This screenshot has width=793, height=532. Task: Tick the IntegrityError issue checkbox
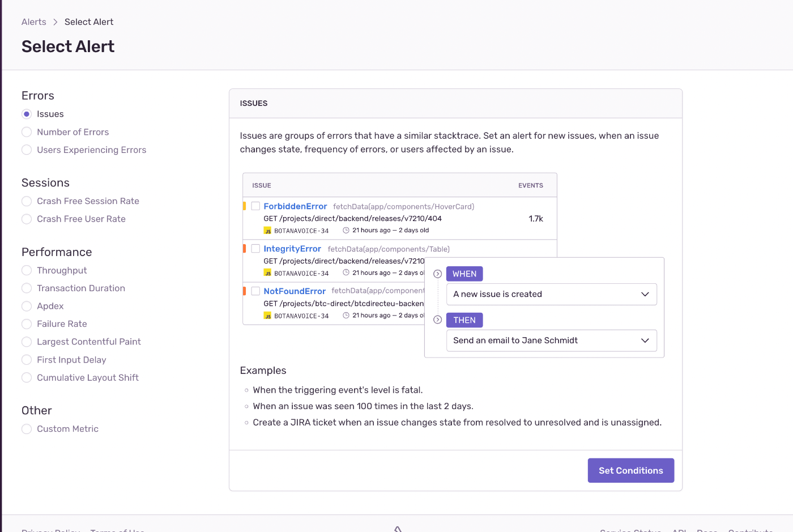coord(255,249)
